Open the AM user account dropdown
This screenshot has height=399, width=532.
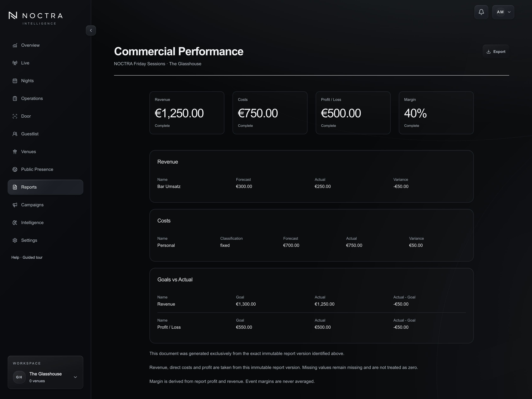pyautogui.click(x=503, y=12)
